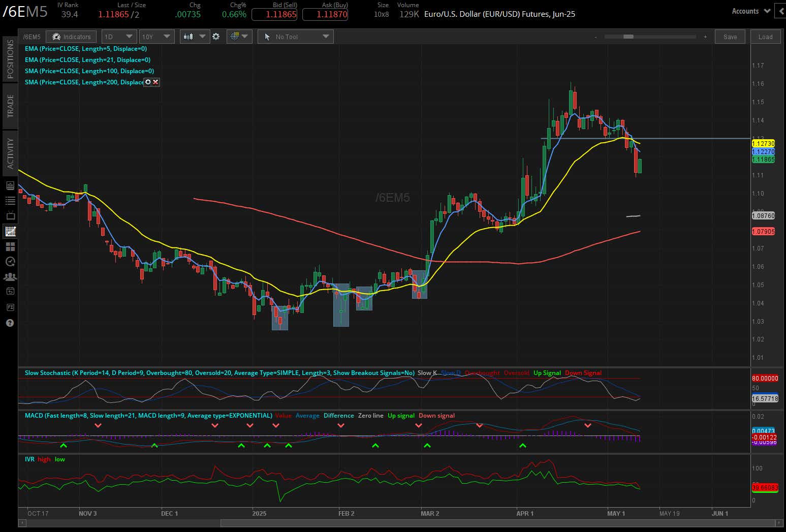Toggle the IVR low line display
Viewport: 786px width, 532px height.
(59, 459)
